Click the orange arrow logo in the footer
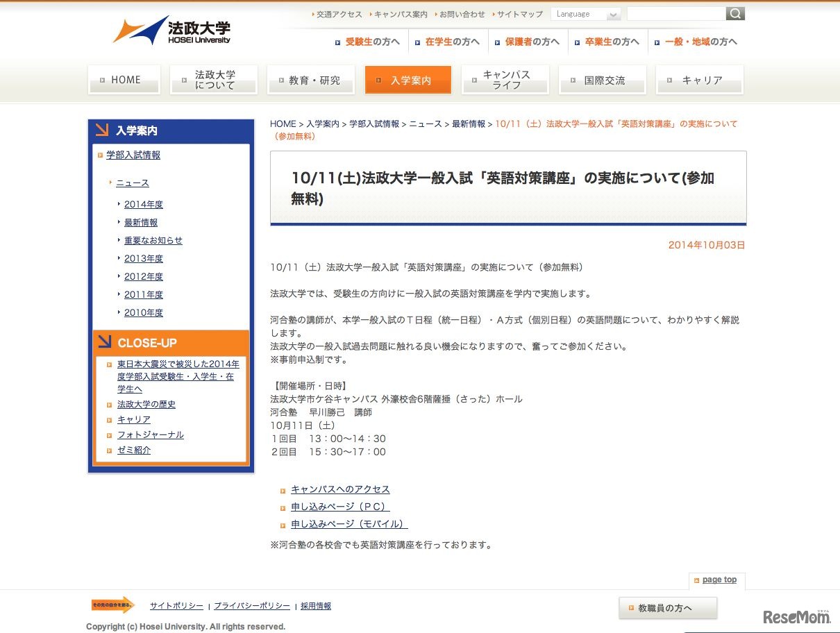 click(111, 605)
